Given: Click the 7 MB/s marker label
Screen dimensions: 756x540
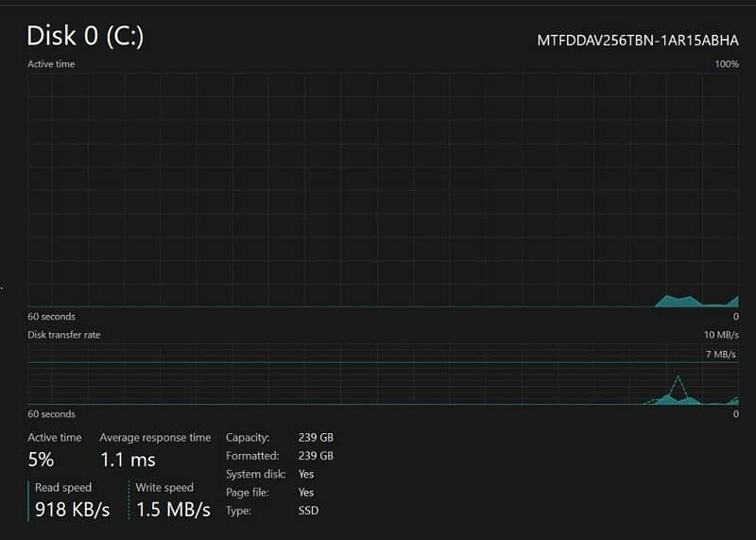Looking at the screenshot, I should click(720, 355).
